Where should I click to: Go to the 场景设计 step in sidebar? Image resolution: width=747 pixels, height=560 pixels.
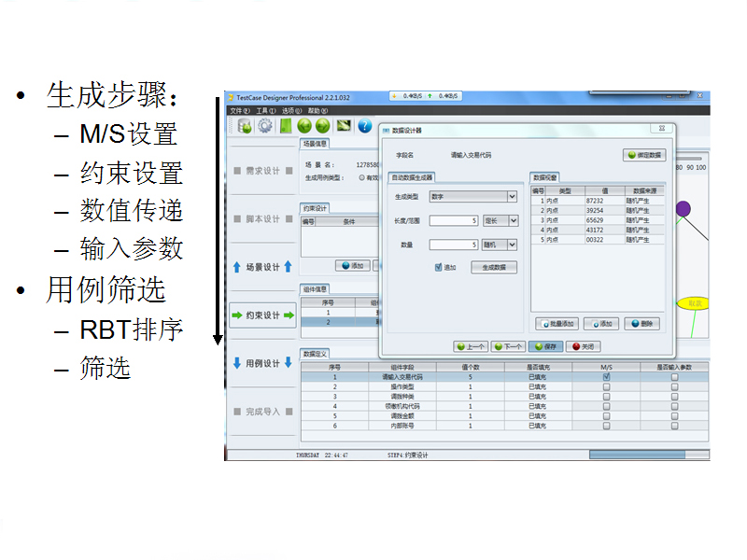[x=262, y=267]
